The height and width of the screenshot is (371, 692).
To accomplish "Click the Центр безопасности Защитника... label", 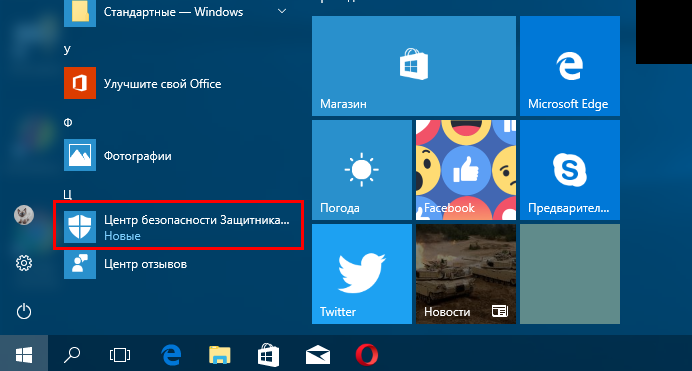I will [x=197, y=220].
